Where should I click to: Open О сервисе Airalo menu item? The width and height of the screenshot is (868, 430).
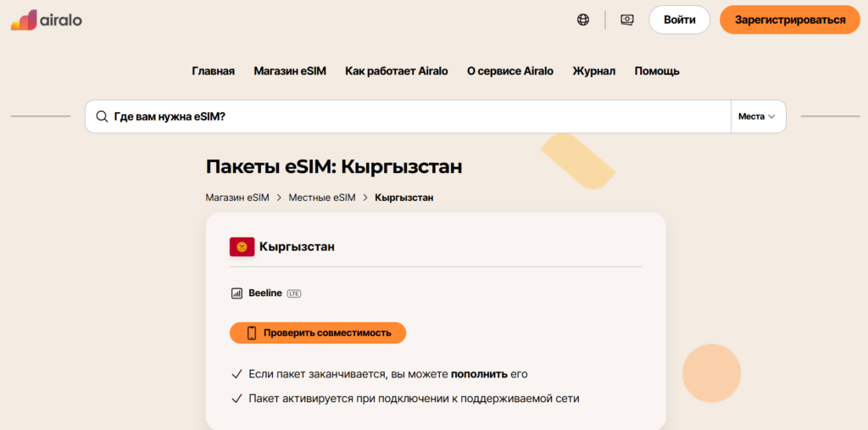509,71
